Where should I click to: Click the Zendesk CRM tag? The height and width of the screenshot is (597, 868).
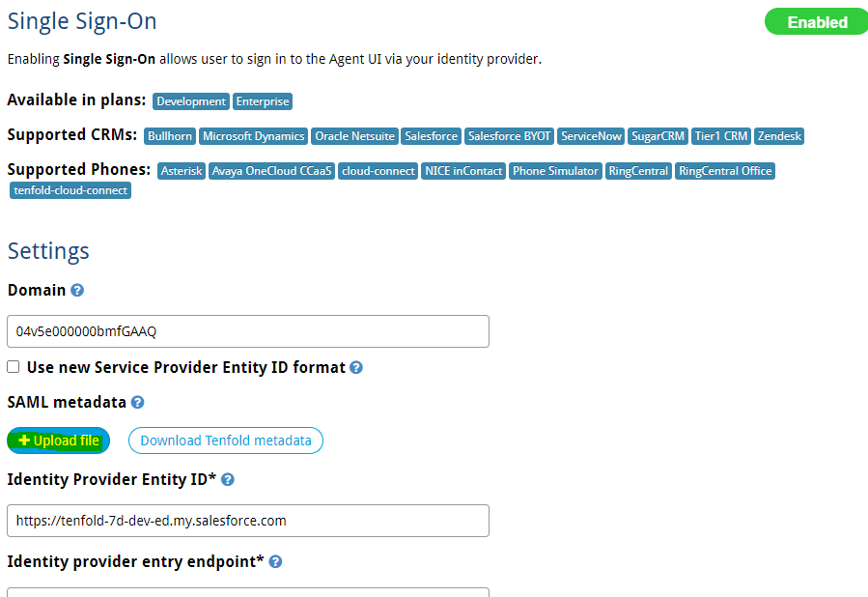[779, 136]
